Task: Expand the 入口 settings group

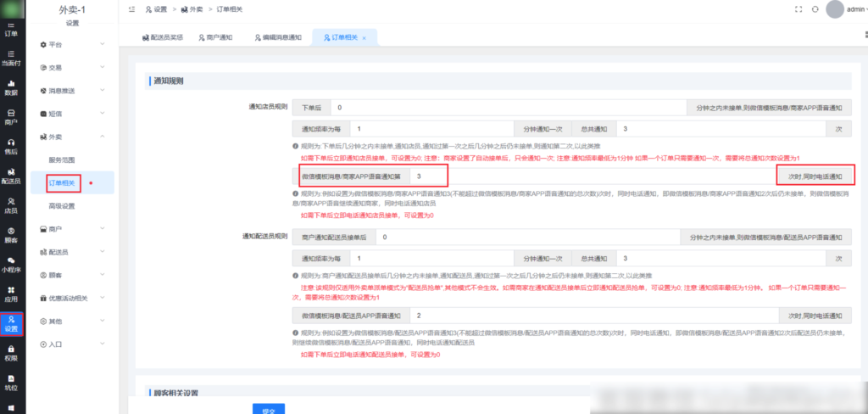Action: click(x=72, y=344)
